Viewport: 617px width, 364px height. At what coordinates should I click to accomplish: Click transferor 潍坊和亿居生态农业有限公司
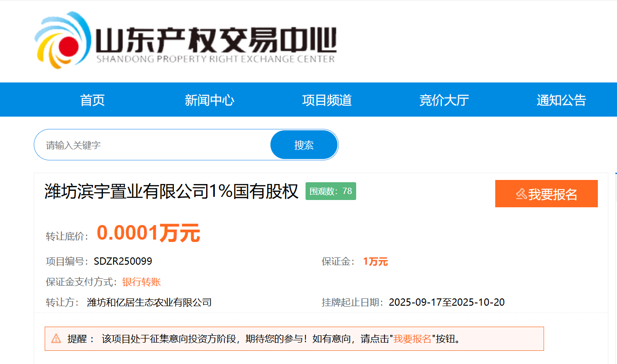149,302
